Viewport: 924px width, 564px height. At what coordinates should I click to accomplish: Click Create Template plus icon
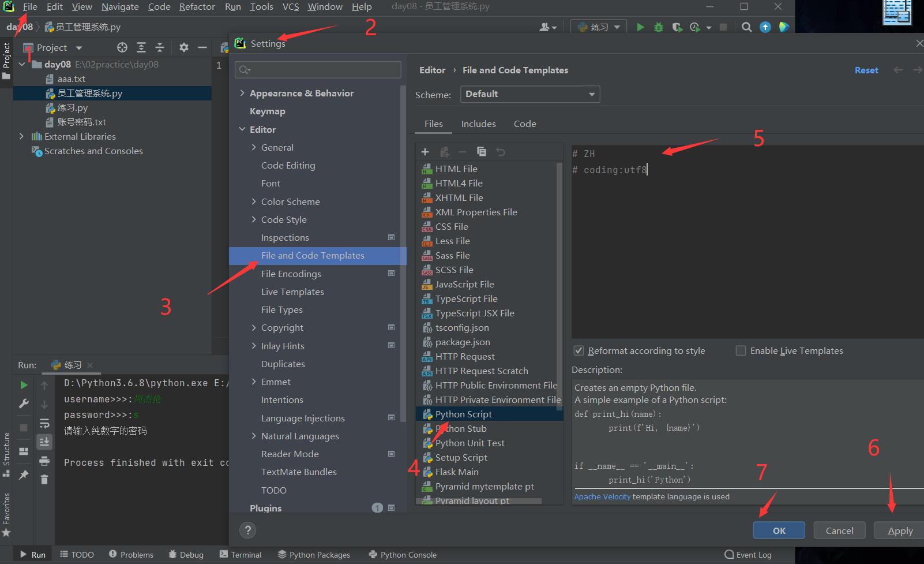(x=425, y=152)
